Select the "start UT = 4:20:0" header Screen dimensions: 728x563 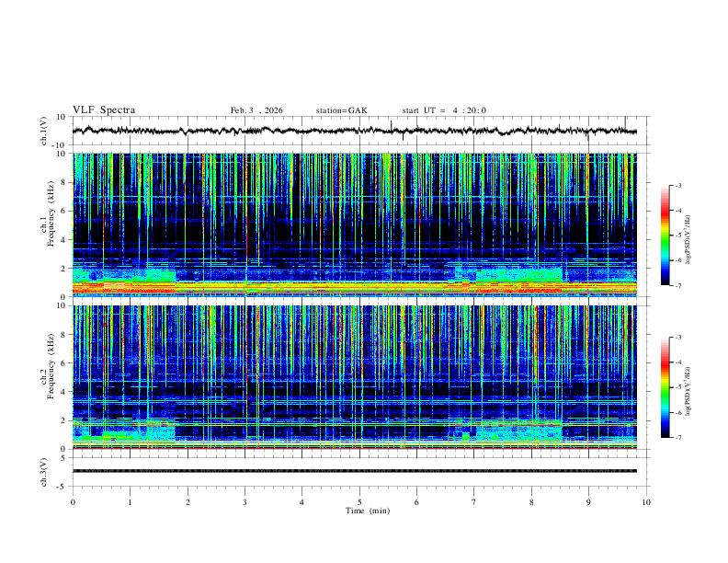[x=444, y=110]
